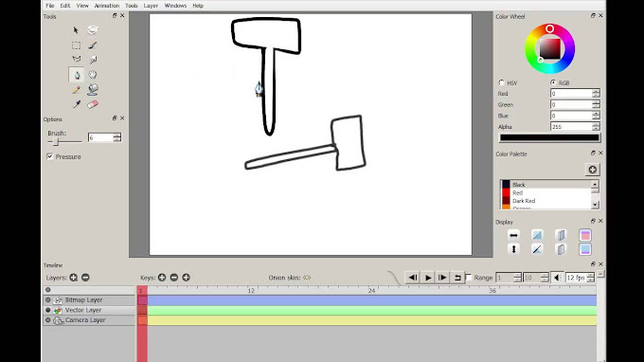Image resolution: width=644 pixels, height=362 pixels.
Task: Click the color palette down arrow
Action: coord(595,204)
